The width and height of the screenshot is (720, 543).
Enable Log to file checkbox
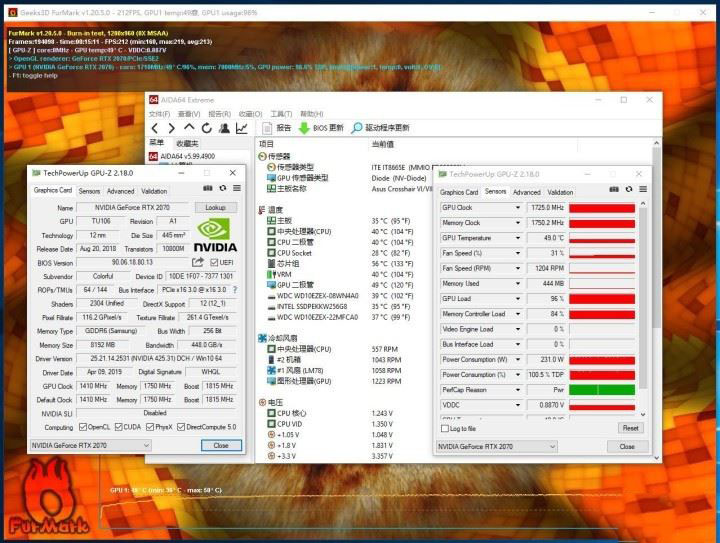click(444, 428)
